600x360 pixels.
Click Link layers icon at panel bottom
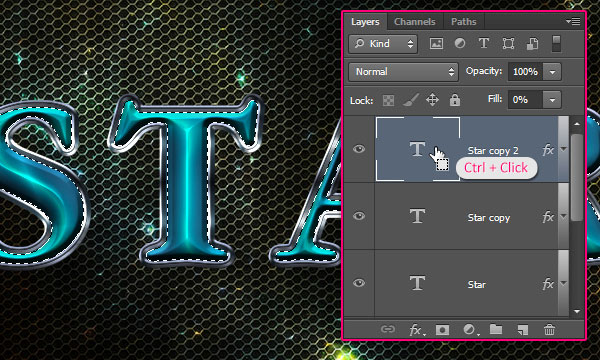click(x=388, y=329)
